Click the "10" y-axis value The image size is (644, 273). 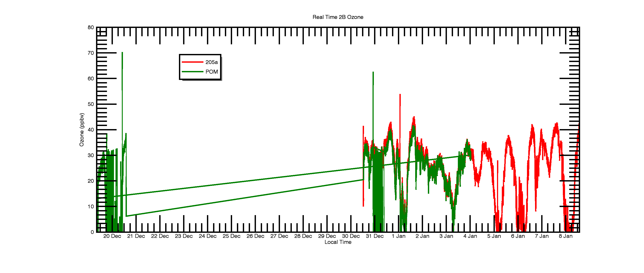pos(91,206)
